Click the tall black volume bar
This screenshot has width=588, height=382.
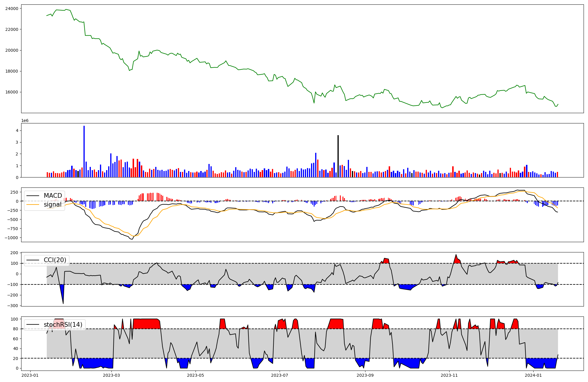point(338,156)
